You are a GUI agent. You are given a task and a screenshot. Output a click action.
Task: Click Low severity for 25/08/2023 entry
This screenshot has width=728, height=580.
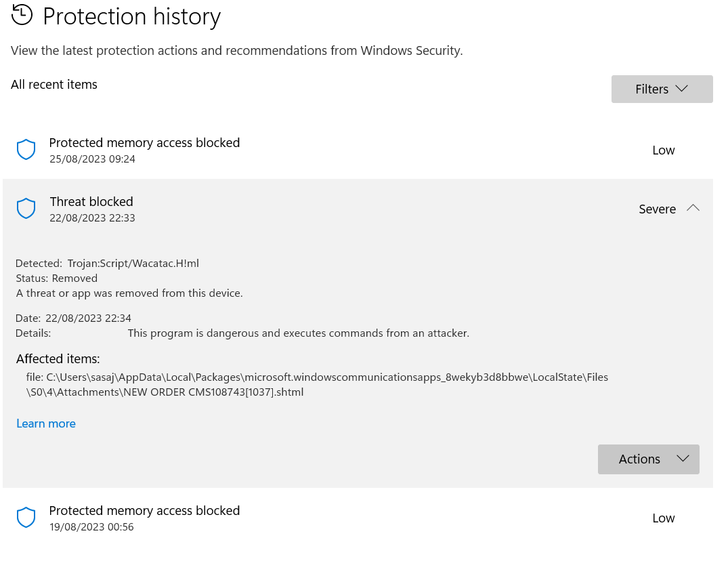(664, 150)
